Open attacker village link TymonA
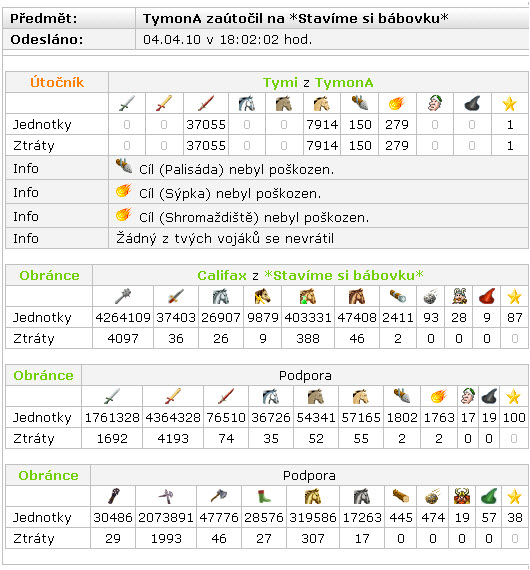 [x=344, y=83]
